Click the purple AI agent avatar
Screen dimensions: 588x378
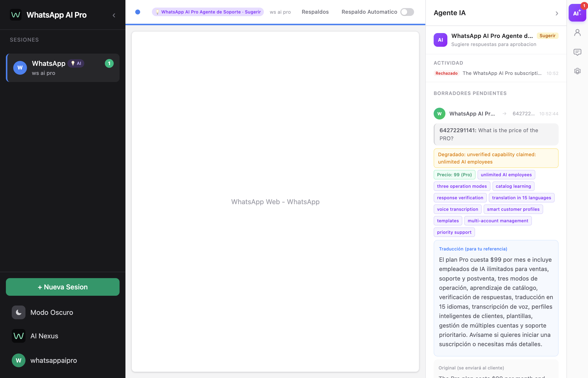pos(440,40)
